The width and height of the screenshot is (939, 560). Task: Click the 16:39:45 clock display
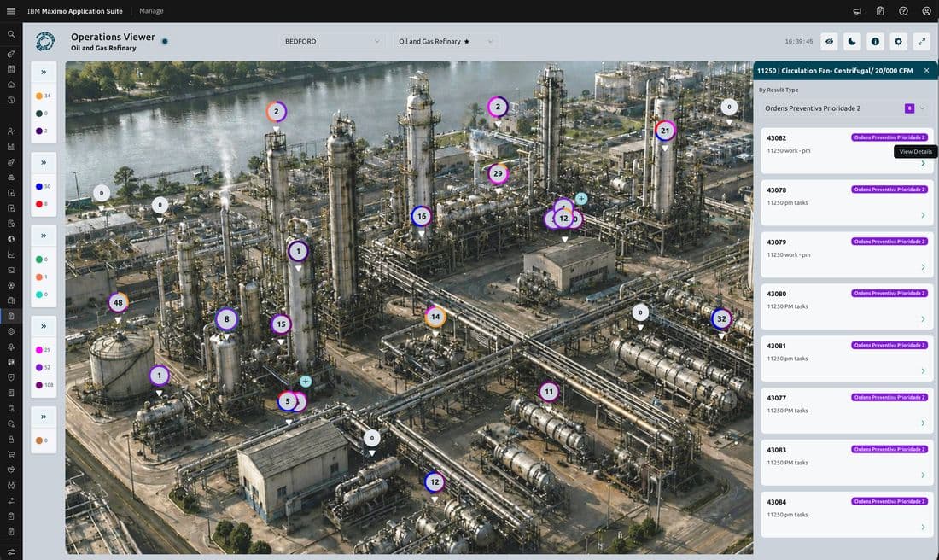tap(799, 41)
